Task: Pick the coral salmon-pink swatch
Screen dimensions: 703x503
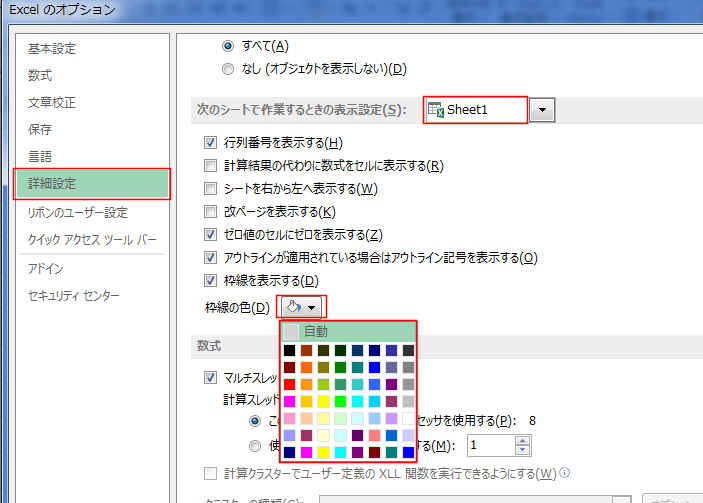Action: (x=374, y=435)
